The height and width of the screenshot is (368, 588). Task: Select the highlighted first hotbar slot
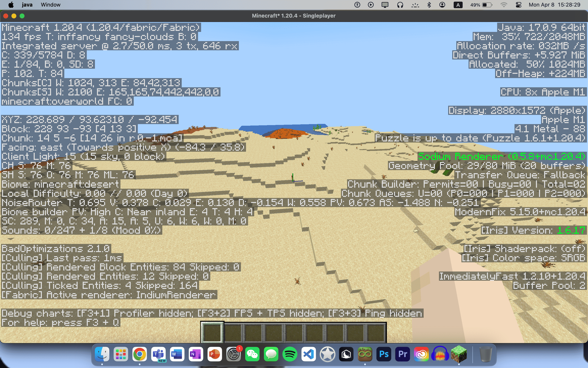click(212, 332)
